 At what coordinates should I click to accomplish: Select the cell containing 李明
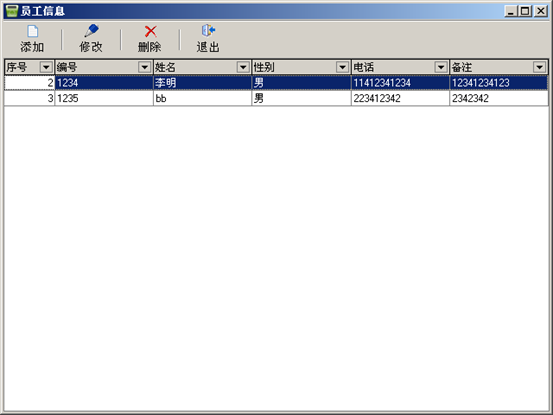pyautogui.click(x=202, y=83)
